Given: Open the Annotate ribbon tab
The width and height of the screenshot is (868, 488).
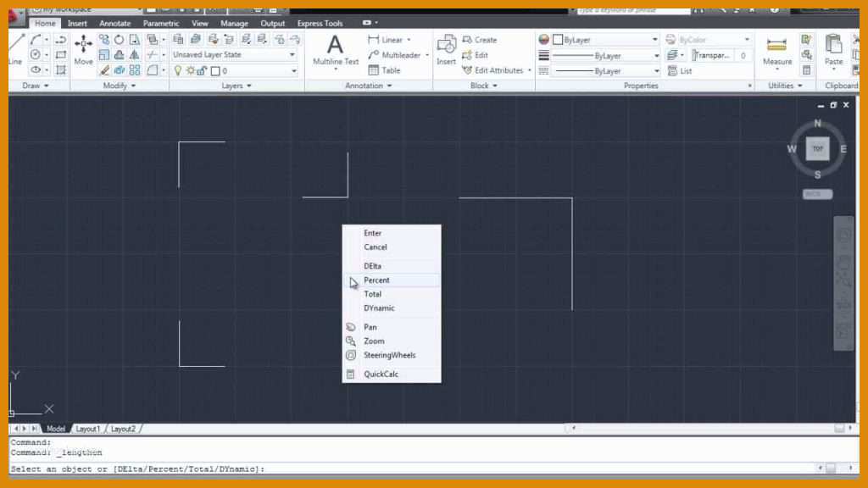Looking at the screenshot, I should click(x=115, y=23).
